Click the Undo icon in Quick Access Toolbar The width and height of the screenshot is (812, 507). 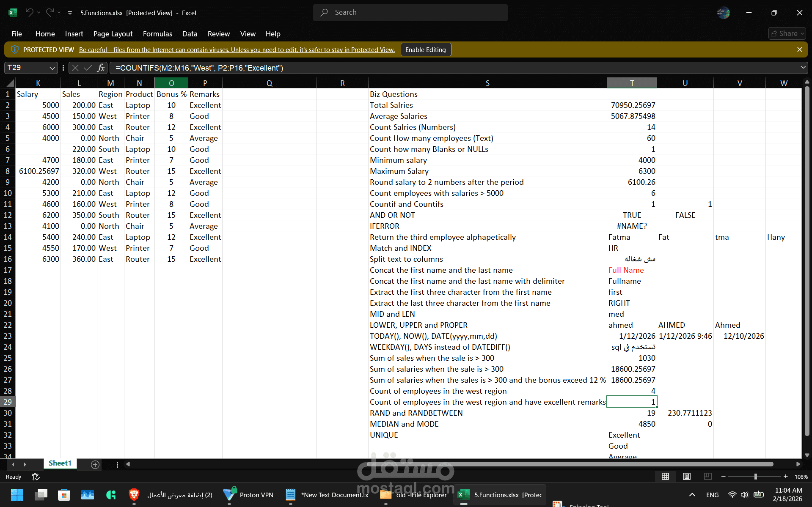coord(29,13)
